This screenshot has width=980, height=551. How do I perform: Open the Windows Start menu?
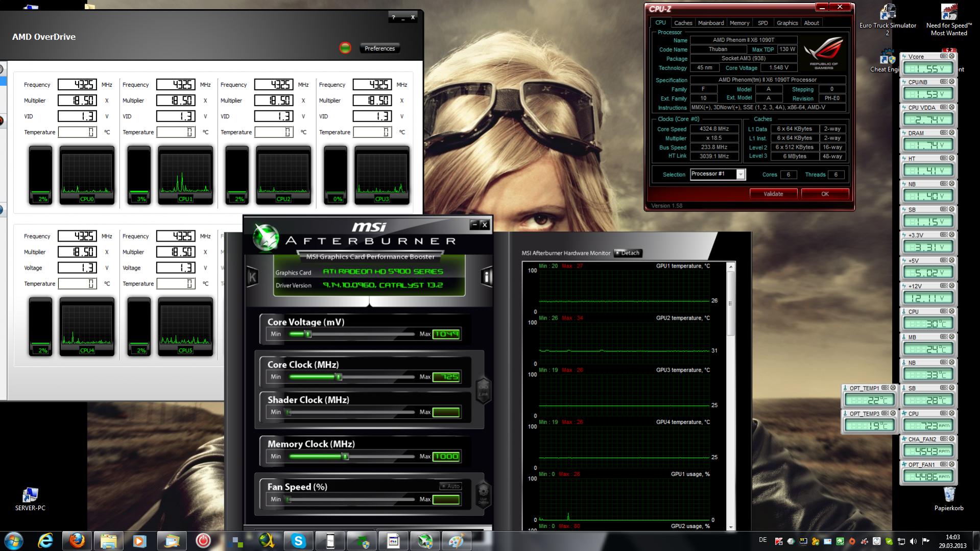click(x=13, y=541)
